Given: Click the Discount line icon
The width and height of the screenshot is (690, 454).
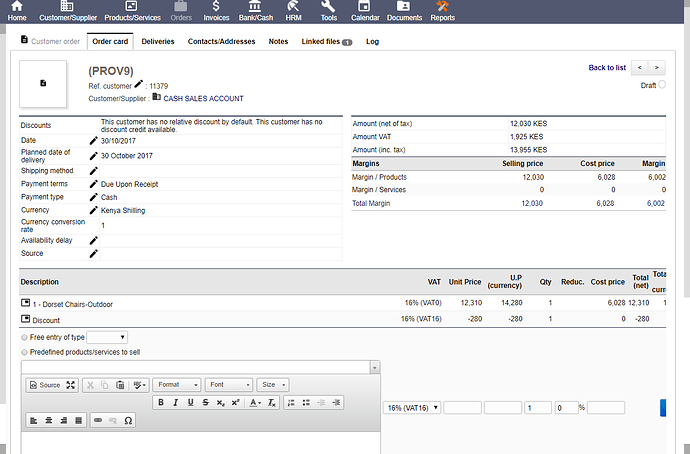Looking at the screenshot, I should pyautogui.click(x=26, y=319).
